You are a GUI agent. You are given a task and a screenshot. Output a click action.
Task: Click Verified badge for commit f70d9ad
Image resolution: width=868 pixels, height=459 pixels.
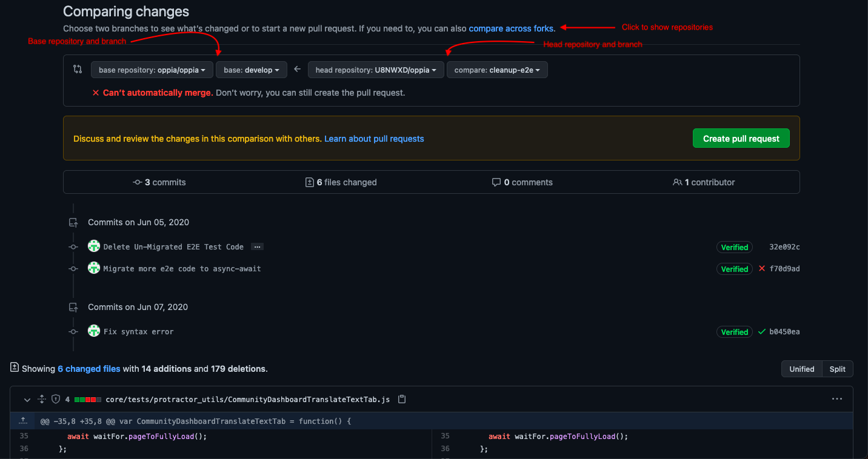(735, 269)
